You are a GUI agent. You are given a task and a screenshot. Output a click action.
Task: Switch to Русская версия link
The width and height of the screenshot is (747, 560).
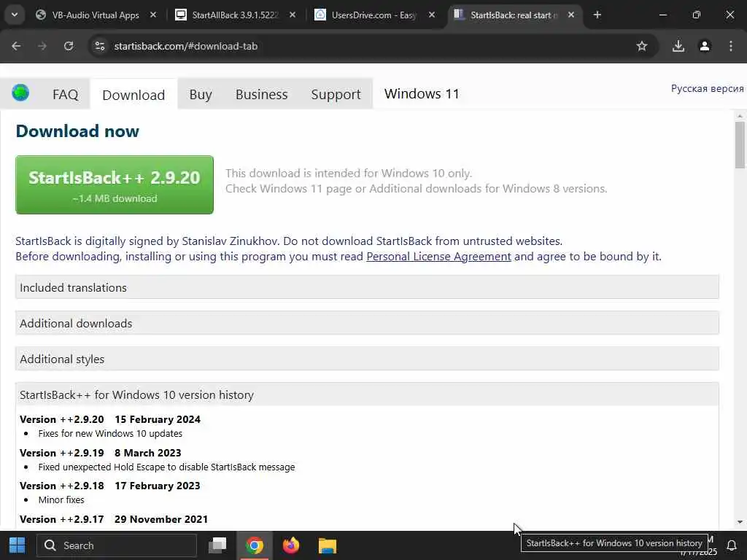click(707, 88)
